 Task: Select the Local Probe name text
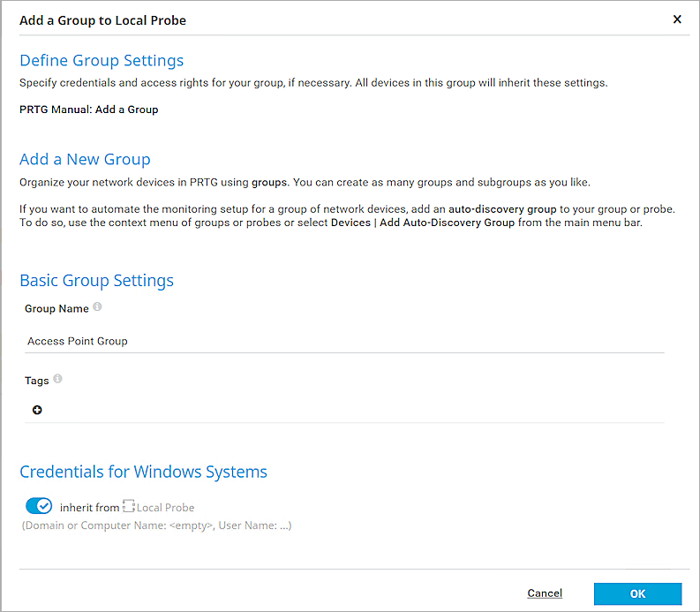[166, 508]
